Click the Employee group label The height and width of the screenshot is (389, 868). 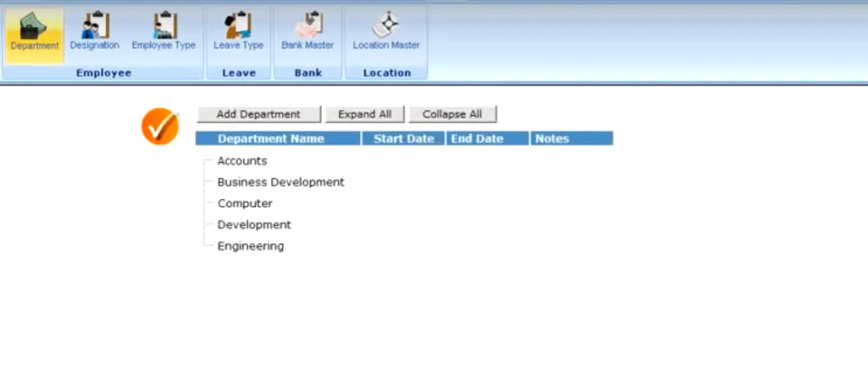(103, 73)
